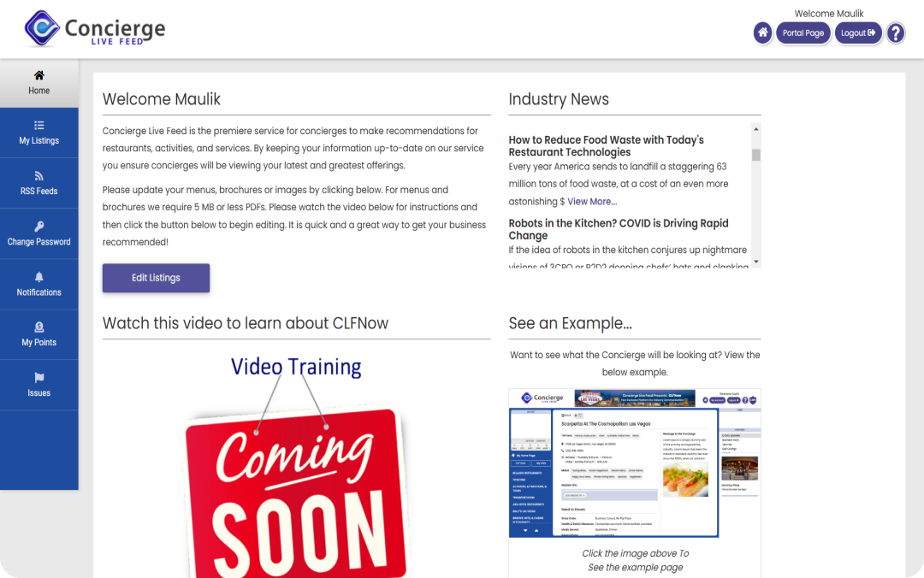
Task: Open Notifications in the sidebar
Action: pos(38,285)
